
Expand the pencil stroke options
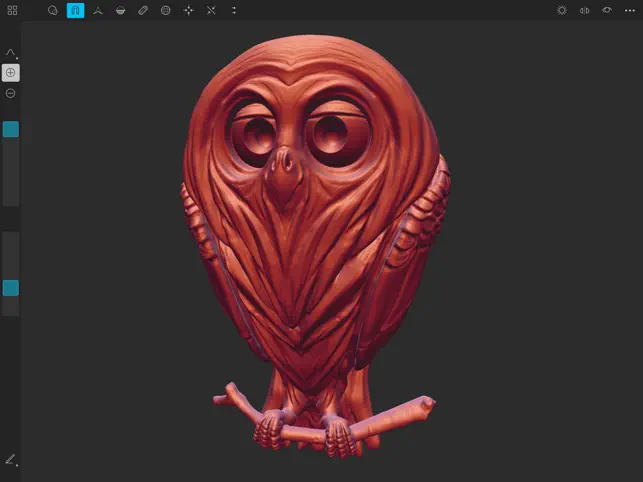tap(11, 460)
